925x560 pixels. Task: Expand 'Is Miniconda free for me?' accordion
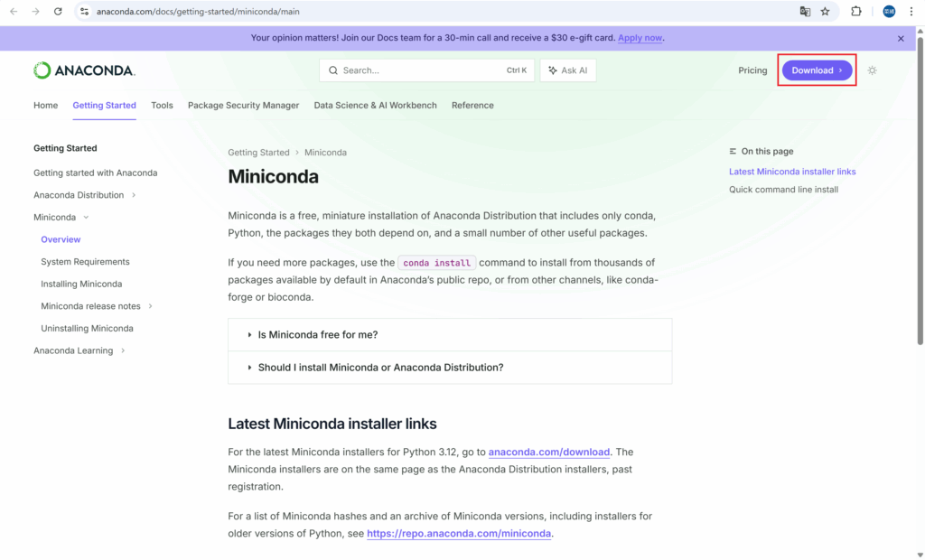point(450,334)
